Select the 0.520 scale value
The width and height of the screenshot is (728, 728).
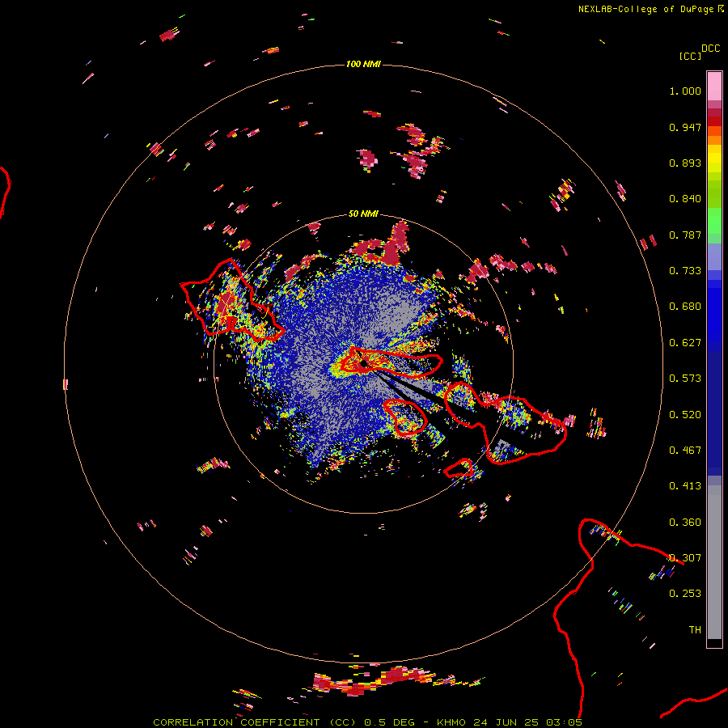[x=685, y=415]
